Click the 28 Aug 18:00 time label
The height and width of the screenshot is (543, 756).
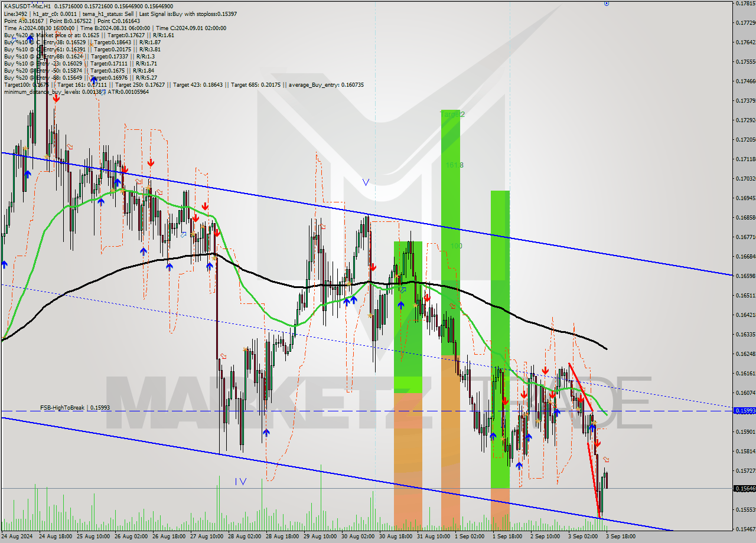282,537
